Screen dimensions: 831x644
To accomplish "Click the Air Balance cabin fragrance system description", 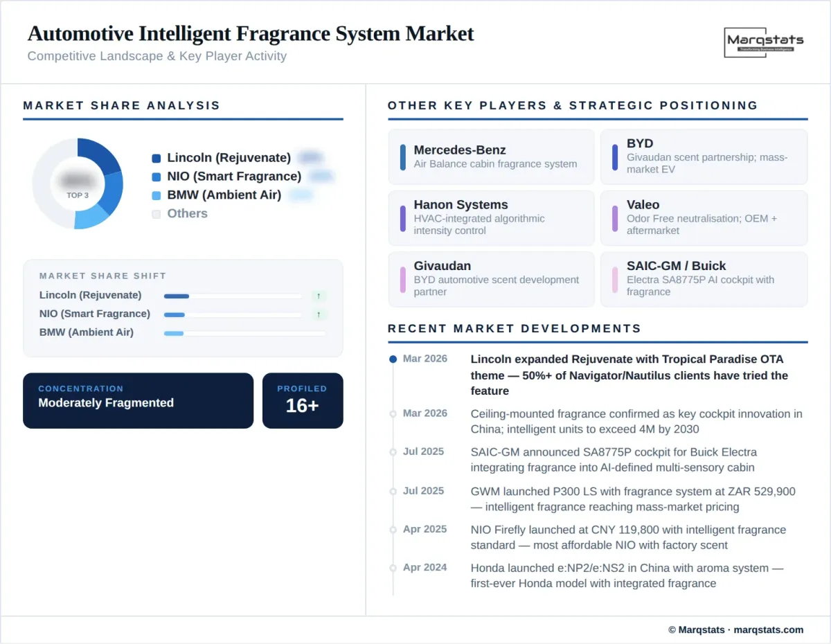I will point(495,164).
